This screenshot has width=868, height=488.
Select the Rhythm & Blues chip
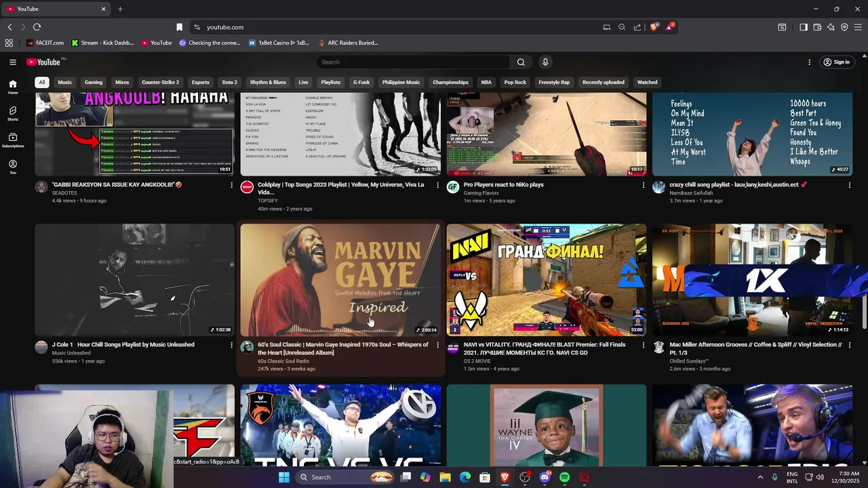click(x=268, y=82)
